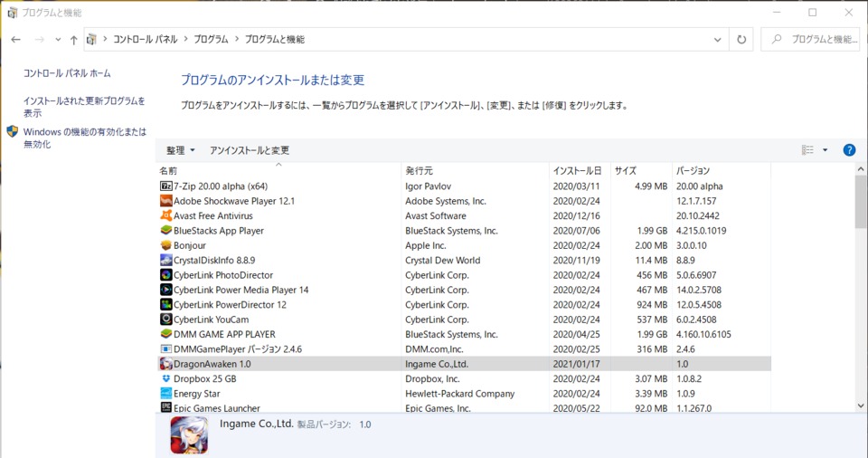Screen dimensions: 868x458
Task: Expand chevron after プログラム breadcrumb
Action: (237, 39)
